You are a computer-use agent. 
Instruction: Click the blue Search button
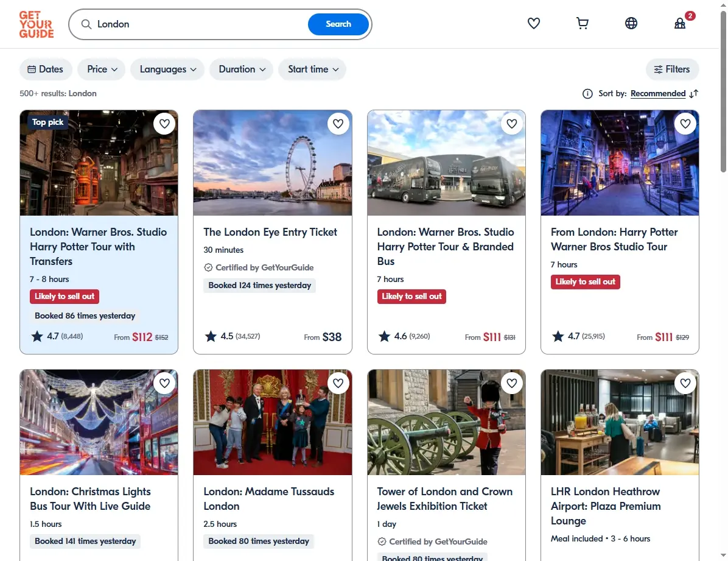(338, 24)
